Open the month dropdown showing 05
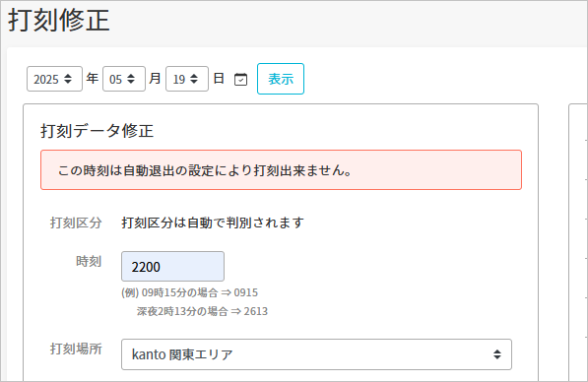 124,79
